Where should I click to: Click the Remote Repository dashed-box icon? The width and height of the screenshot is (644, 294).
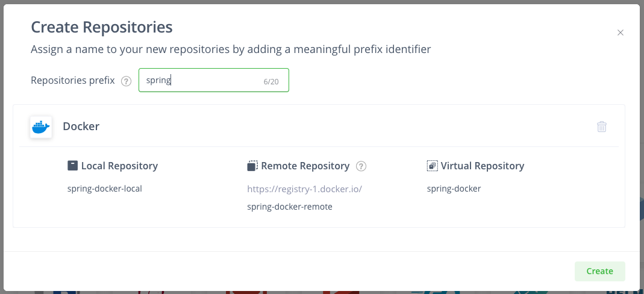252,166
